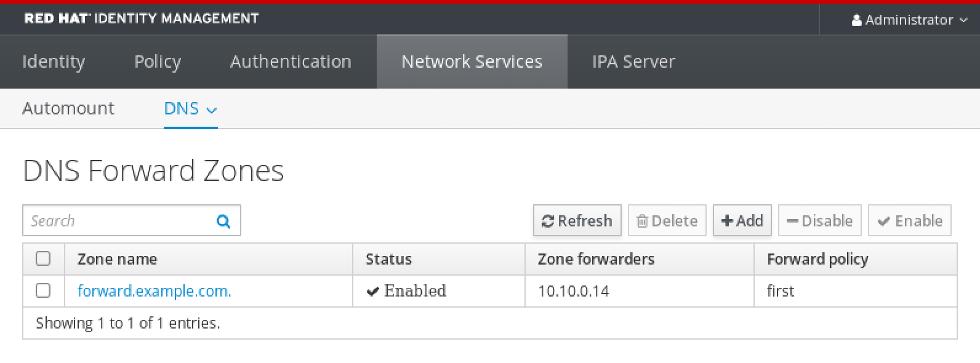Screen dimensions: 980x363
Task: Open the Identity tab
Action: (54, 62)
